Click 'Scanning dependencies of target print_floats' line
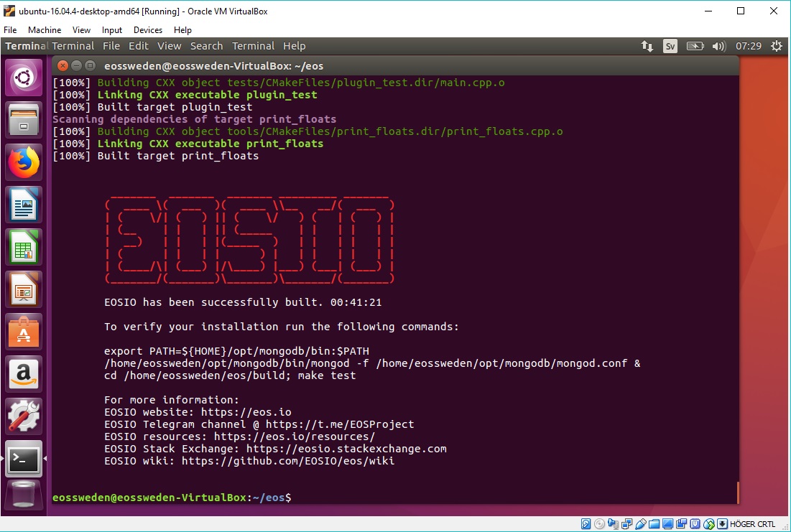Screen dimensions: 791x532 click(x=194, y=119)
